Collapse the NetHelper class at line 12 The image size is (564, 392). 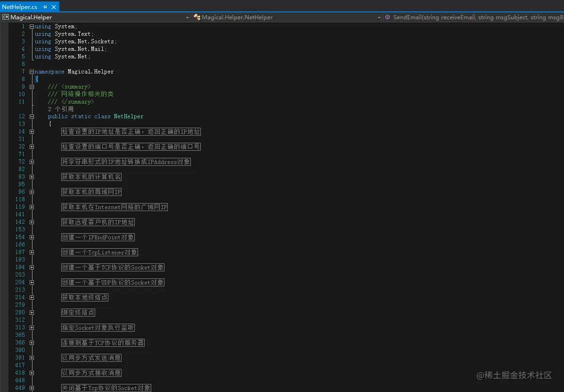point(32,116)
